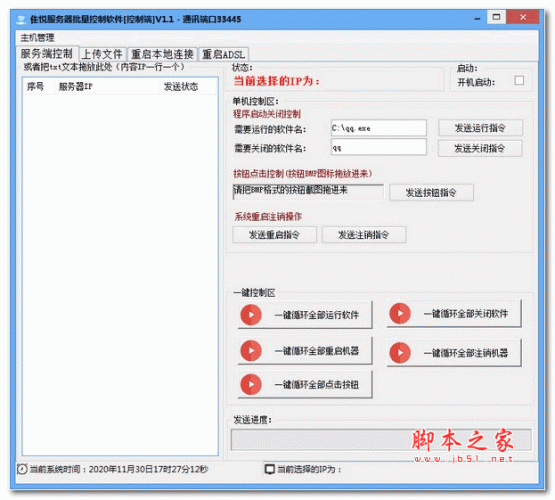Viewport: 555px width, 500px height.
Task: Click the 发送重启指令 button
Action: (274, 235)
